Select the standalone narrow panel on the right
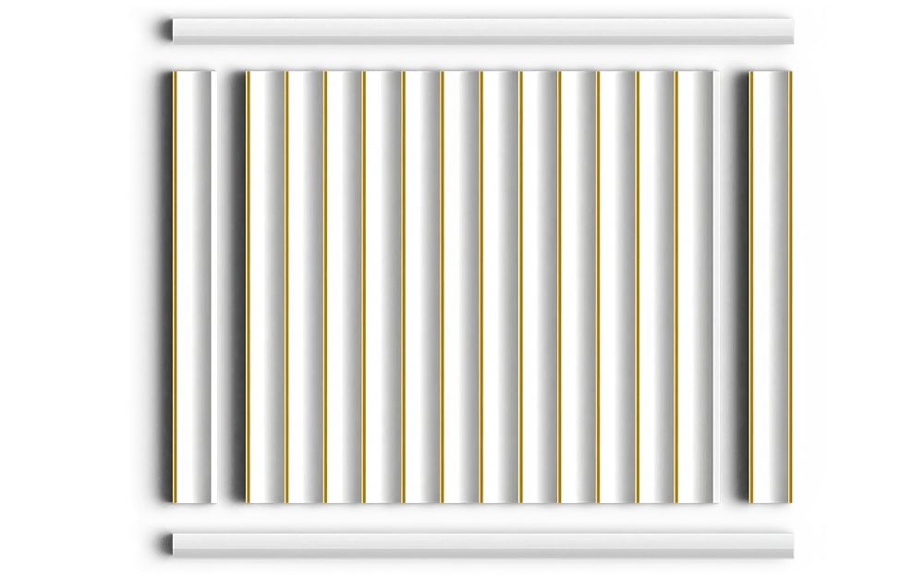Screen dimensions: 924x578 tap(771, 287)
